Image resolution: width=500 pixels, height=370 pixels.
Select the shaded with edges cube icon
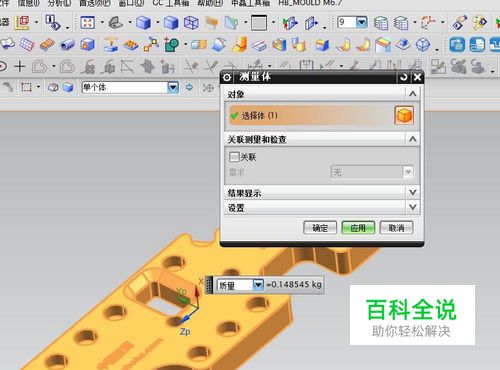(144, 23)
